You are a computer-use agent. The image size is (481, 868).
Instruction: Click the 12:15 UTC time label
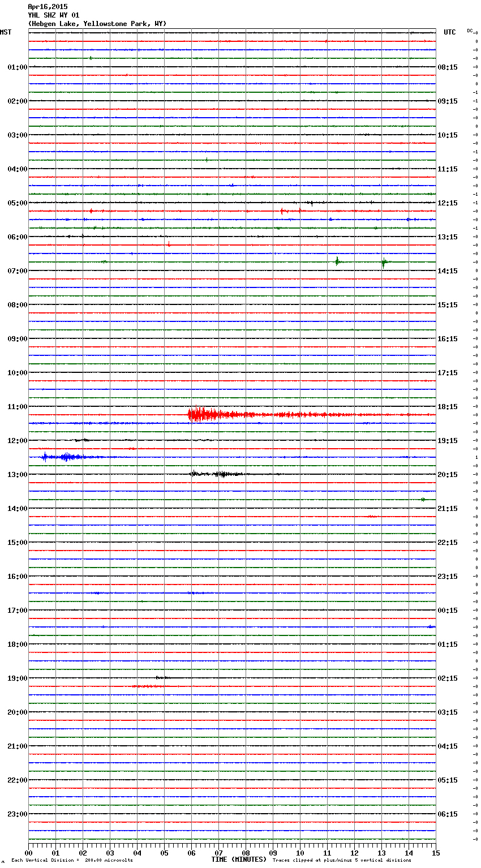pos(448,203)
